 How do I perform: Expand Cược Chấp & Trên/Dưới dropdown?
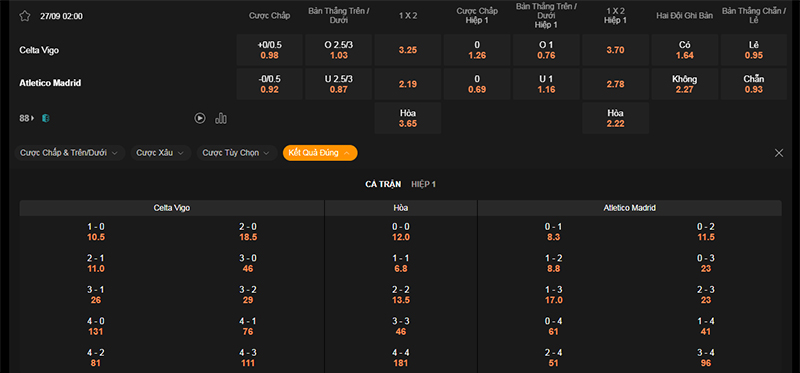(x=70, y=153)
